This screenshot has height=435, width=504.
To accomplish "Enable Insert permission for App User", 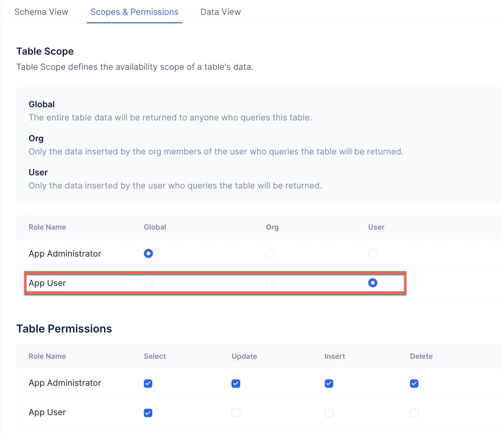I will coord(329,413).
